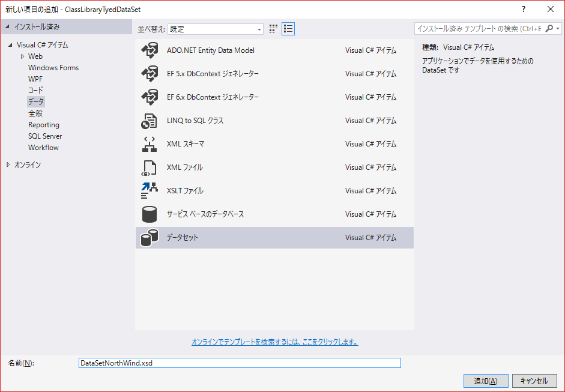565x392 pixels.
Task: Select the EF 5.x DbContext generator icon
Action: [149, 74]
